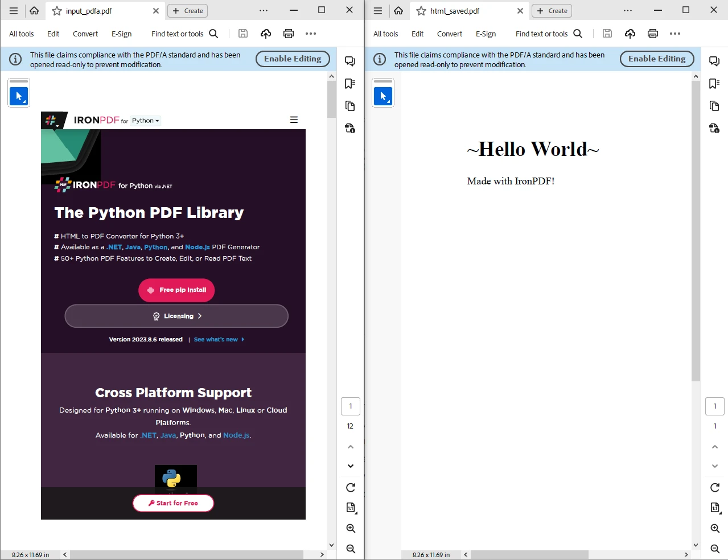Click cloud upload icon in input_pdfa.pdf window
The image size is (728, 560).
[x=266, y=34]
